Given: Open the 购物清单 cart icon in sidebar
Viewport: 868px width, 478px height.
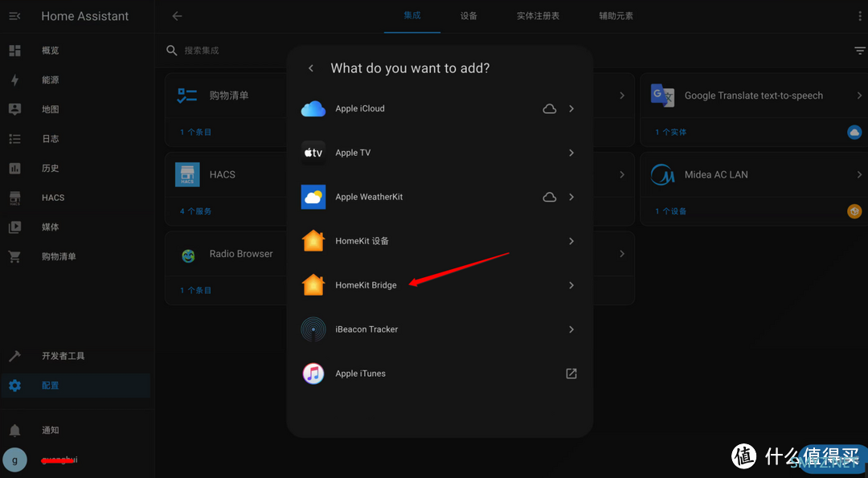Looking at the screenshot, I should [15, 257].
